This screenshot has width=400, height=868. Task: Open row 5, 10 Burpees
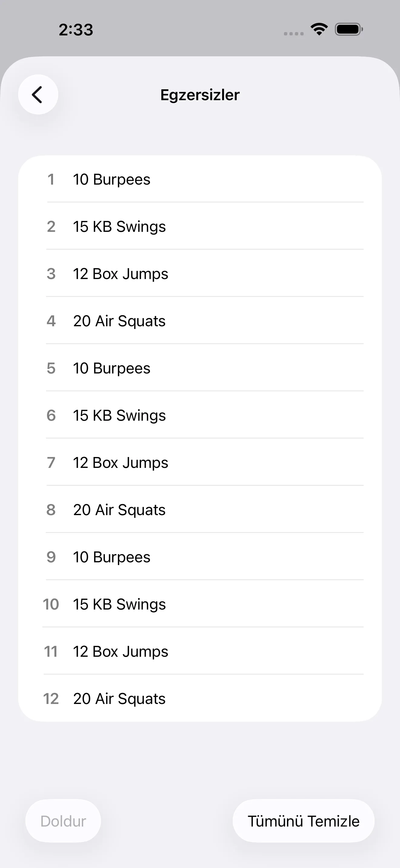(x=200, y=368)
